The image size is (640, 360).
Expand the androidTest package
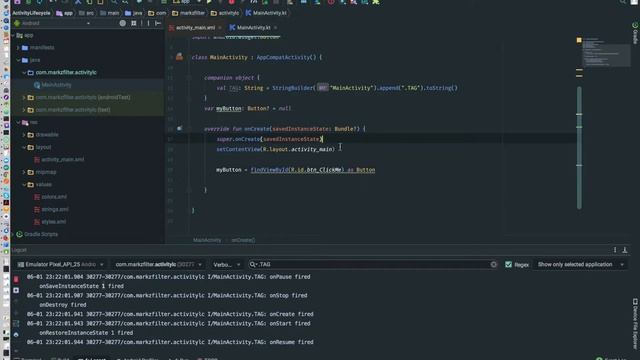coord(24,98)
